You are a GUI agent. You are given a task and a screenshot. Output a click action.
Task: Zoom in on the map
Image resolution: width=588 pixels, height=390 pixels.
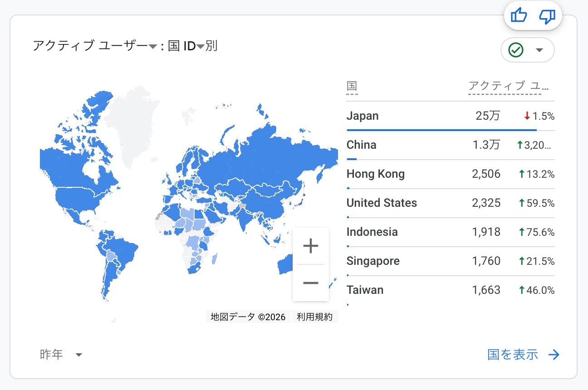[x=311, y=246]
